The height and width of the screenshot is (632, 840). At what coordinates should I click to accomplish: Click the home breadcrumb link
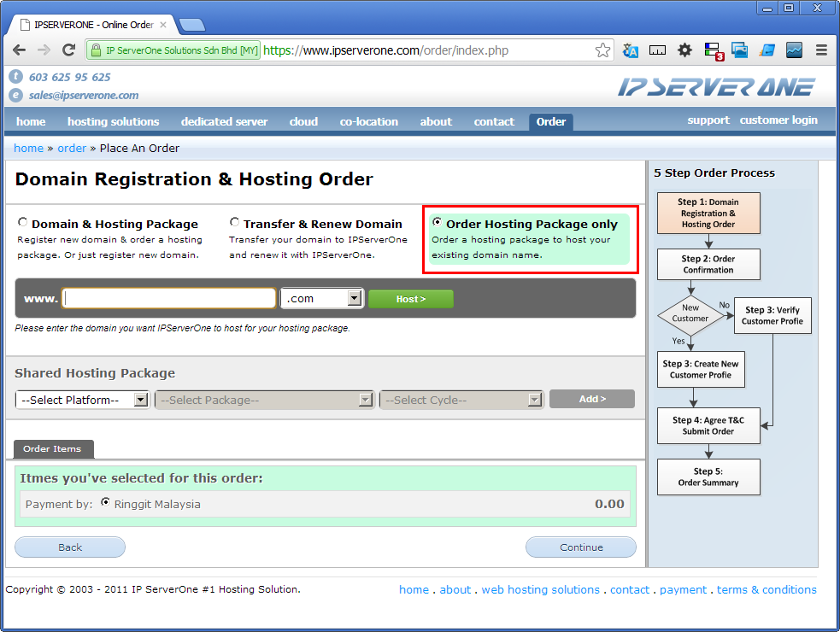[x=28, y=149]
